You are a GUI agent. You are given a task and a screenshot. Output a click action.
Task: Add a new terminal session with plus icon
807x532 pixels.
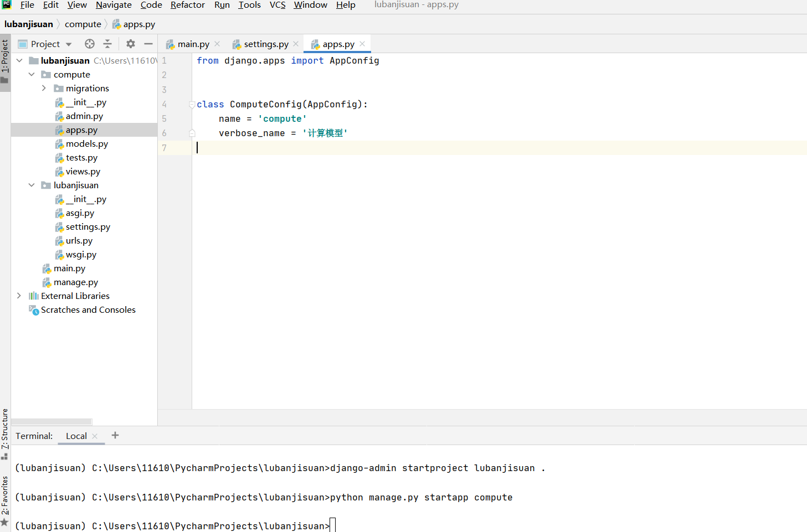pyautogui.click(x=115, y=435)
